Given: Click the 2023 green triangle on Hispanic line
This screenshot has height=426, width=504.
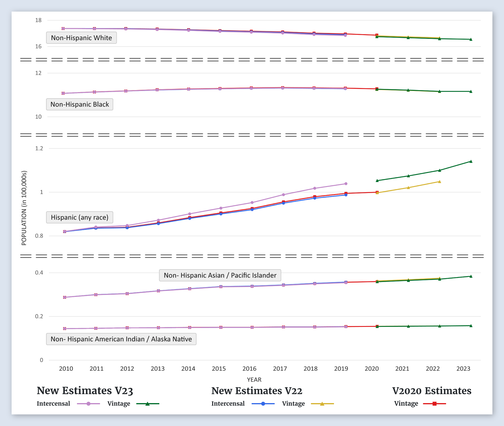Looking at the screenshot, I should point(471,161).
